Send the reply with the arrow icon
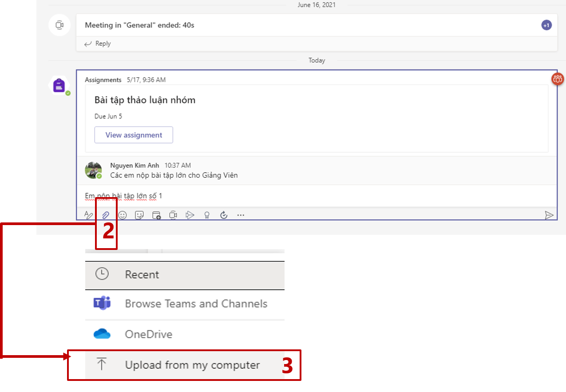Screen dimensions: 566x392 pos(549,215)
